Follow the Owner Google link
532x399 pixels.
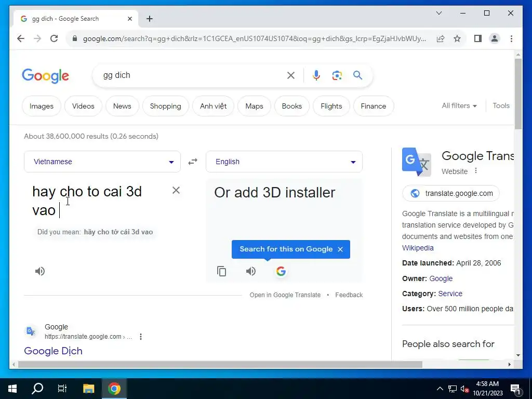click(x=441, y=278)
